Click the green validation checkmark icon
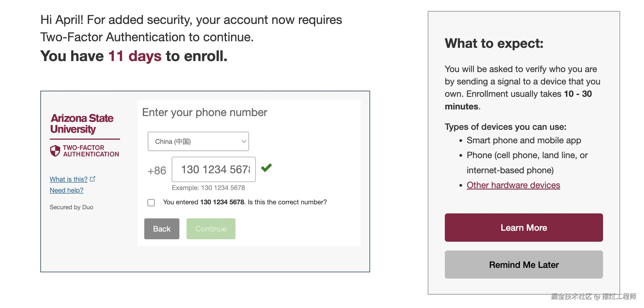The height and width of the screenshot is (308, 644). pos(266,168)
